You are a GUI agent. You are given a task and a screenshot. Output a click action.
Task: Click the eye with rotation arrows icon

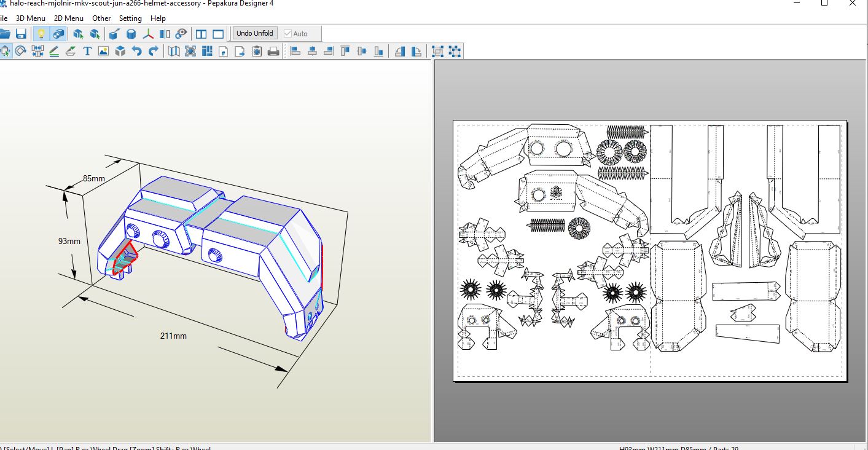(x=181, y=34)
